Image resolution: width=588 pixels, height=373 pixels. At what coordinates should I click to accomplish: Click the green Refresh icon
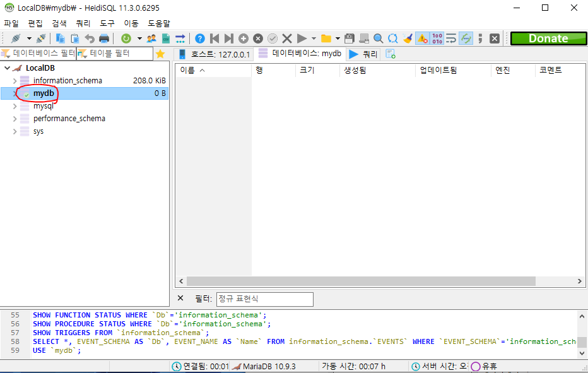pyautogui.click(x=126, y=38)
